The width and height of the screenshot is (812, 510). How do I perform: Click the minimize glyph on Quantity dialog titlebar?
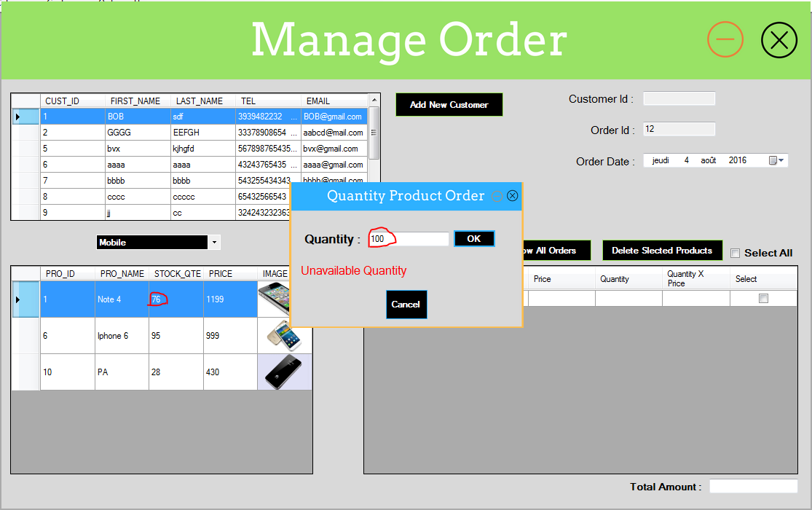pos(499,195)
